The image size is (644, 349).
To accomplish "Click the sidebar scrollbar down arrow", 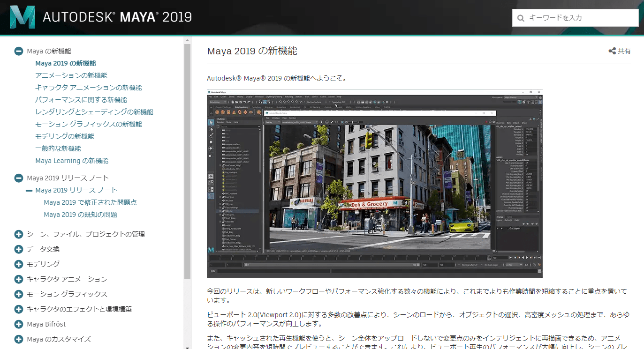I will [187, 347].
